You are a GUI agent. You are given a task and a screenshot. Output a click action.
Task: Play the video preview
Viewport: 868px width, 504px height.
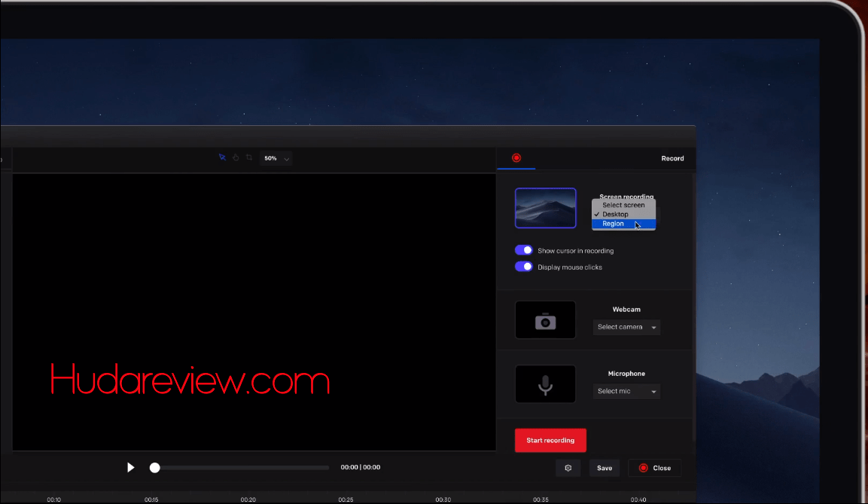tap(131, 467)
